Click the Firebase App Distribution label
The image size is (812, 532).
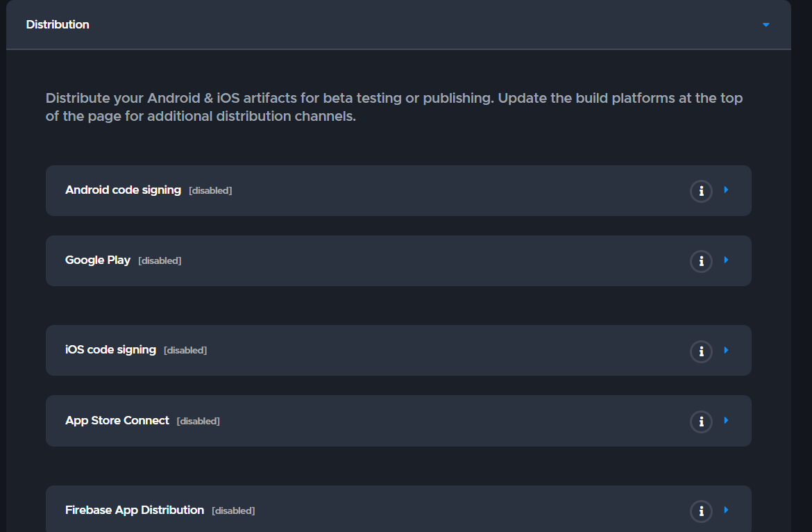click(135, 510)
